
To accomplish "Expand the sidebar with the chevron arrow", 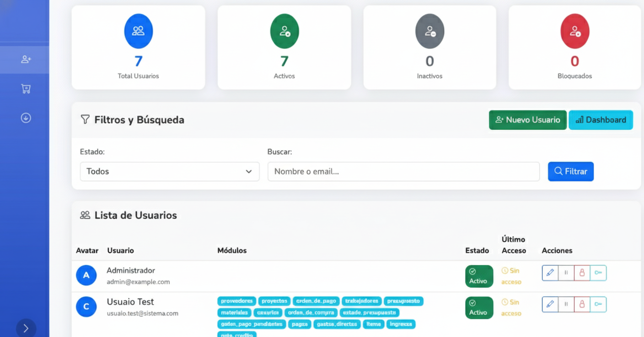I will coord(26,328).
